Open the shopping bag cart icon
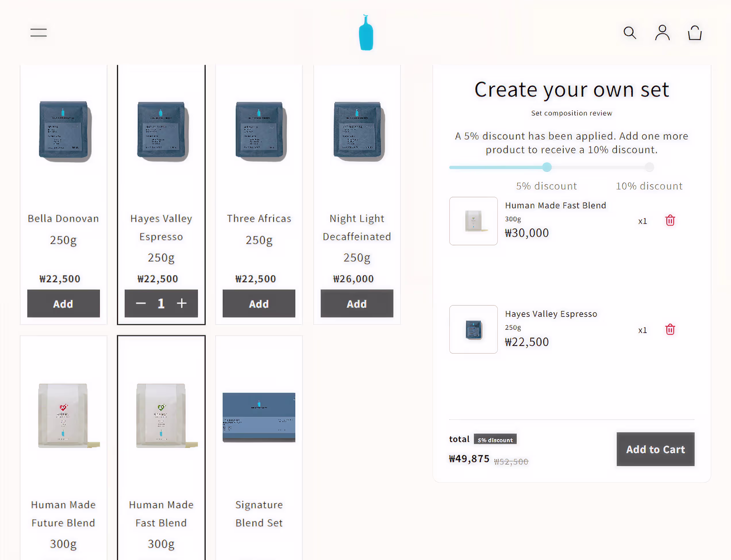 click(x=695, y=33)
